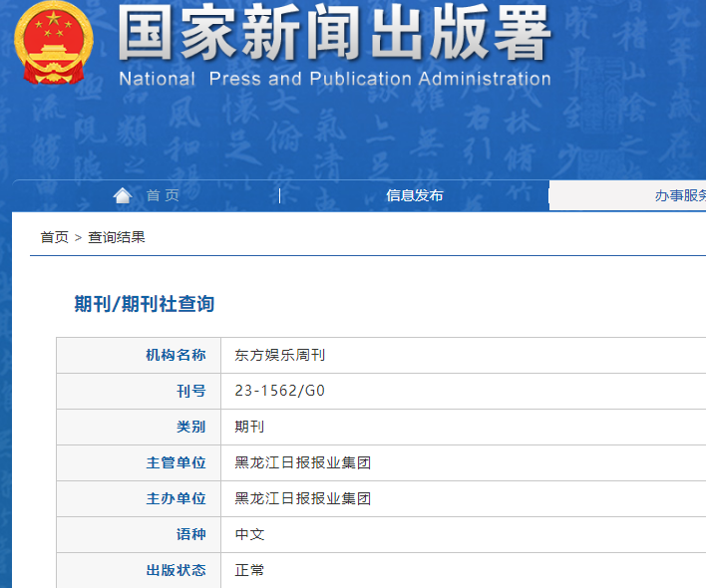Select the 类别 label cell
The width and height of the screenshot is (706, 588).
(139, 427)
